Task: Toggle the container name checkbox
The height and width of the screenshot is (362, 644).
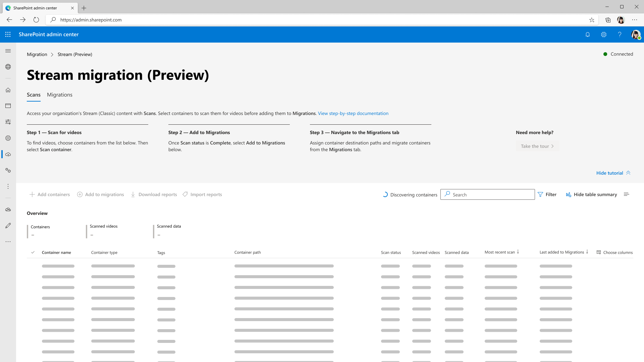Action: [33, 252]
